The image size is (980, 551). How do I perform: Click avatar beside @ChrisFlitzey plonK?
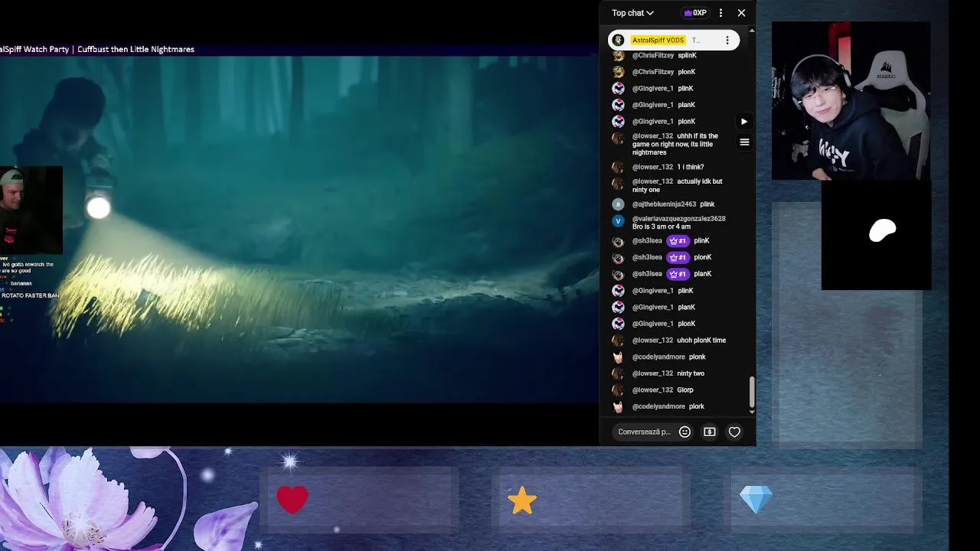[618, 72]
